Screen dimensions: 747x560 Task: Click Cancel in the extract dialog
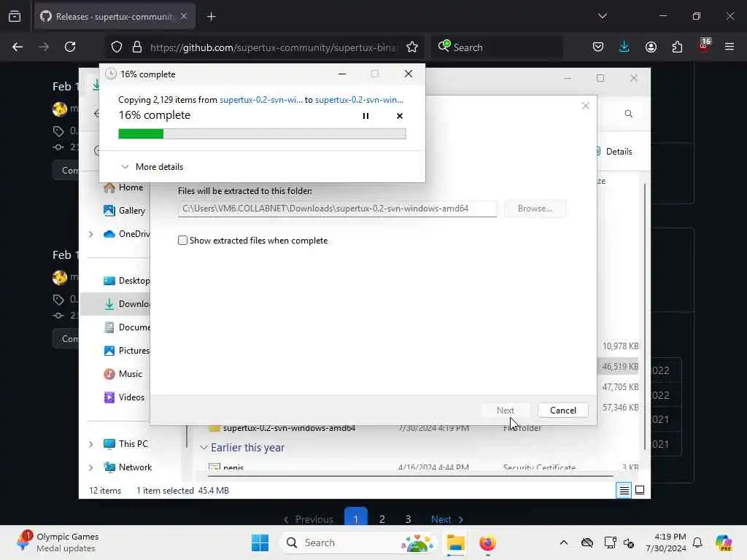(562, 410)
